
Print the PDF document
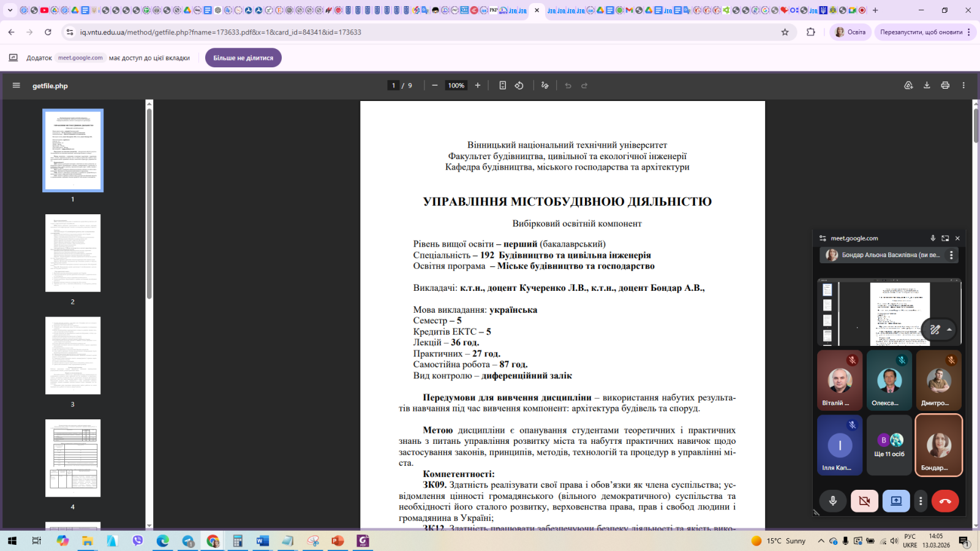(x=945, y=86)
